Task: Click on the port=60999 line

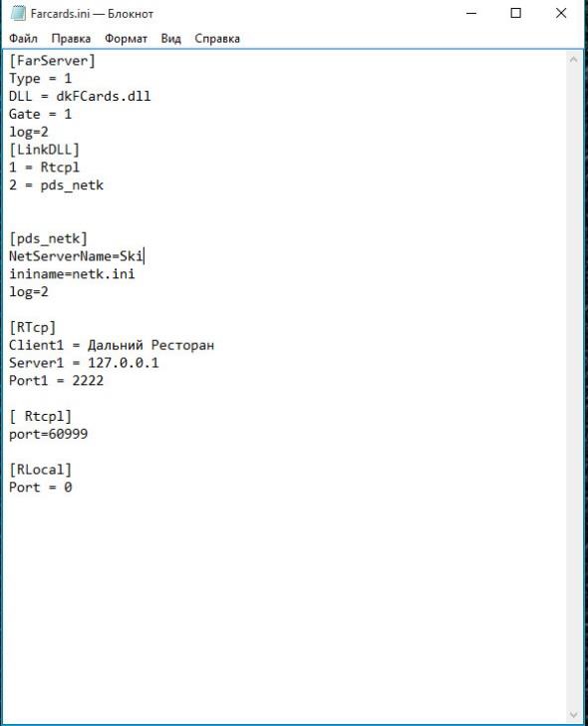Action: pos(48,435)
